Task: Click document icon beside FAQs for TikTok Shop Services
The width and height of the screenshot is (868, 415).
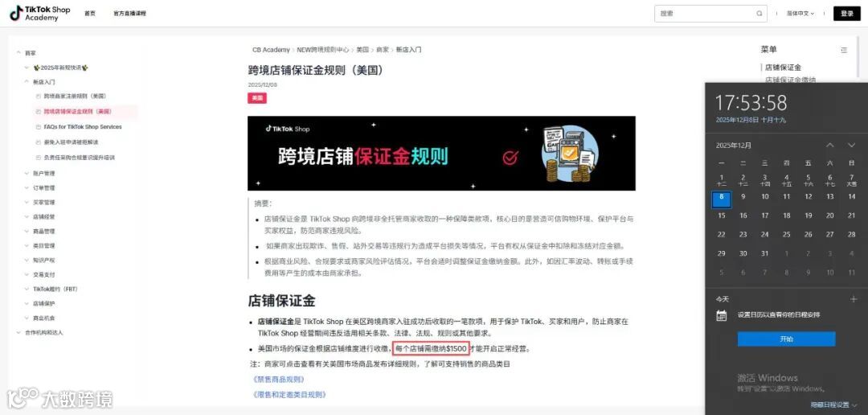Action: (x=39, y=127)
